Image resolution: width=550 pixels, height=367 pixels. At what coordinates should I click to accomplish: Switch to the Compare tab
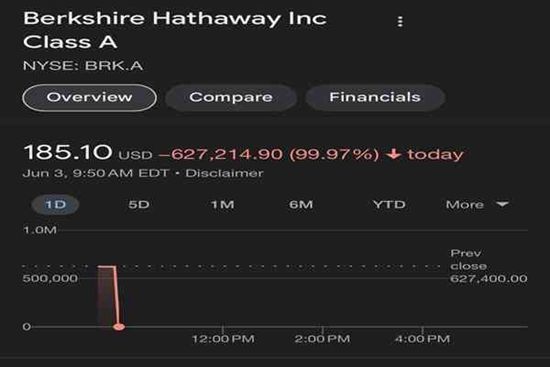pyautogui.click(x=231, y=97)
